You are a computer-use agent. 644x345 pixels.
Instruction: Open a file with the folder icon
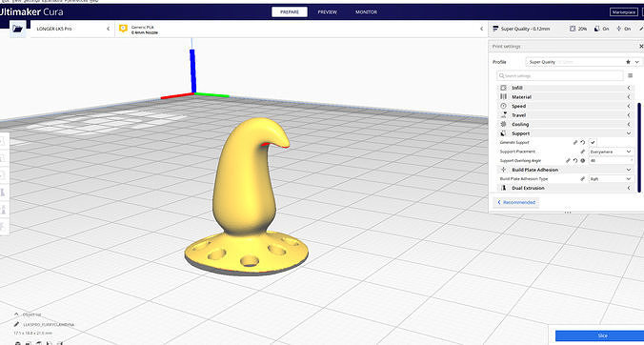click(17, 29)
